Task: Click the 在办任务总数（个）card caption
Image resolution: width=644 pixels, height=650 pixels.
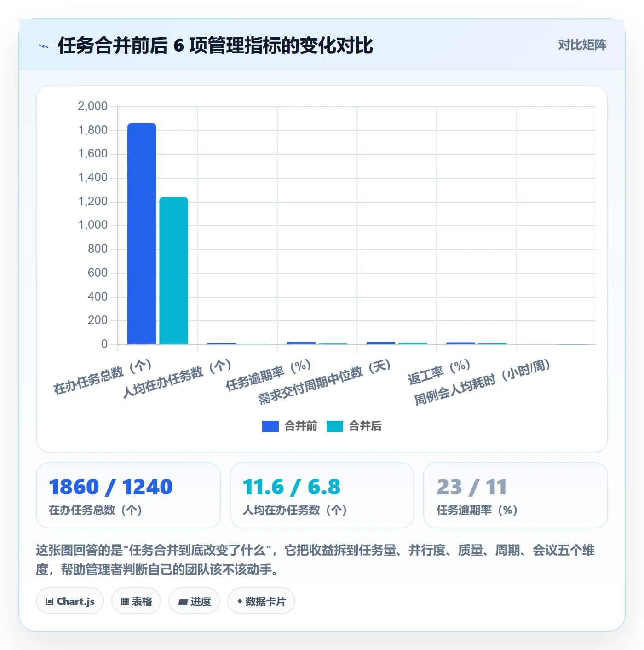Action: tap(95, 510)
